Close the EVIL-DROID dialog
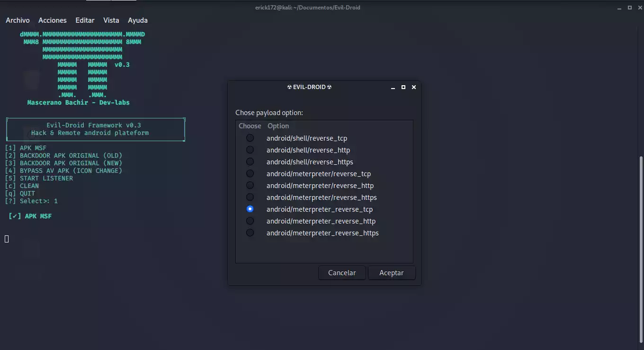Screen dimensions: 644x350 point(414,87)
